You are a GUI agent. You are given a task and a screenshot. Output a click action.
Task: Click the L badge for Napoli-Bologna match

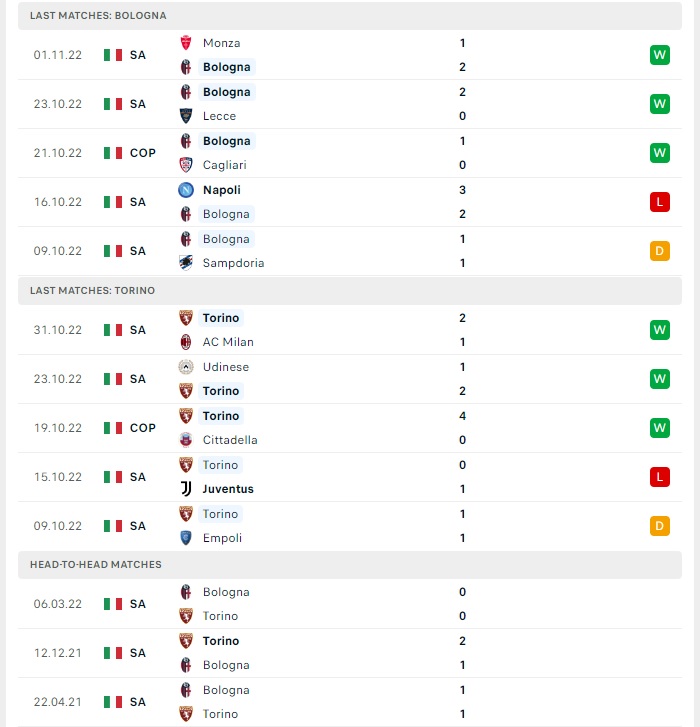click(660, 202)
